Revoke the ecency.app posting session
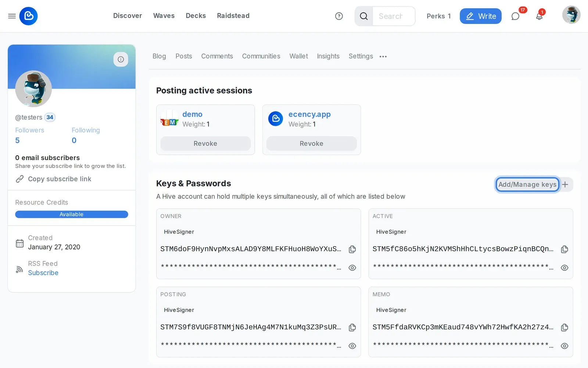This screenshot has height=368, width=588. (312, 144)
